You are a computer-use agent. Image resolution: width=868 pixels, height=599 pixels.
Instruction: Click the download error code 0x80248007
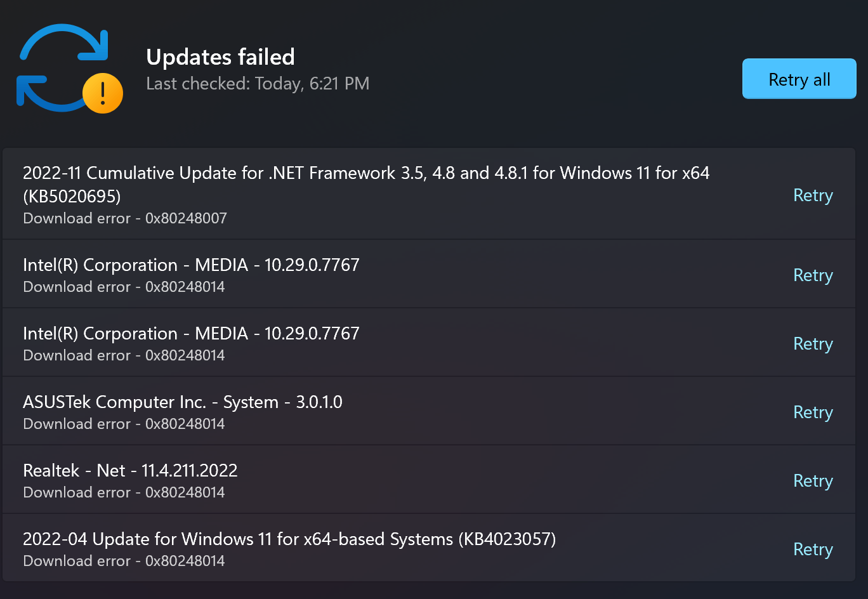pos(186,218)
